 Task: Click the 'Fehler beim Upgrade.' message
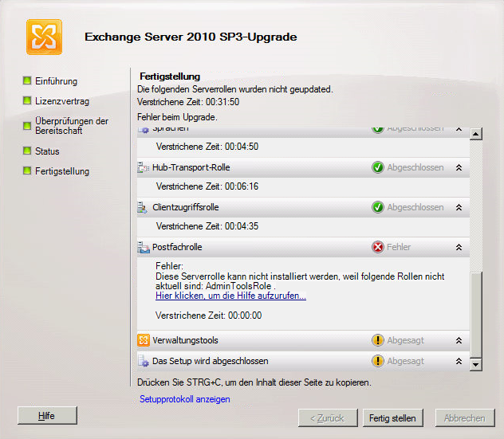coord(177,117)
